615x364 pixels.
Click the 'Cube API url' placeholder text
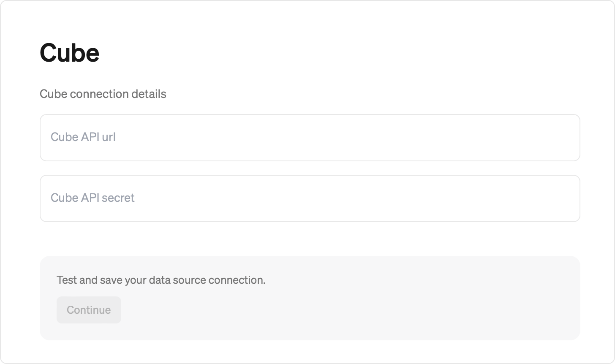[x=83, y=137]
